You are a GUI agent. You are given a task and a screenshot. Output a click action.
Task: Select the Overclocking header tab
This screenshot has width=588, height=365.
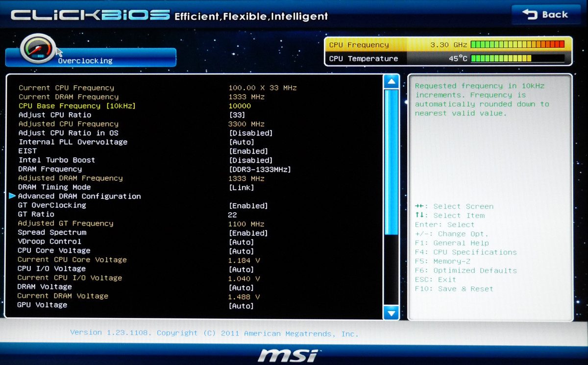(x=91, y=57)
